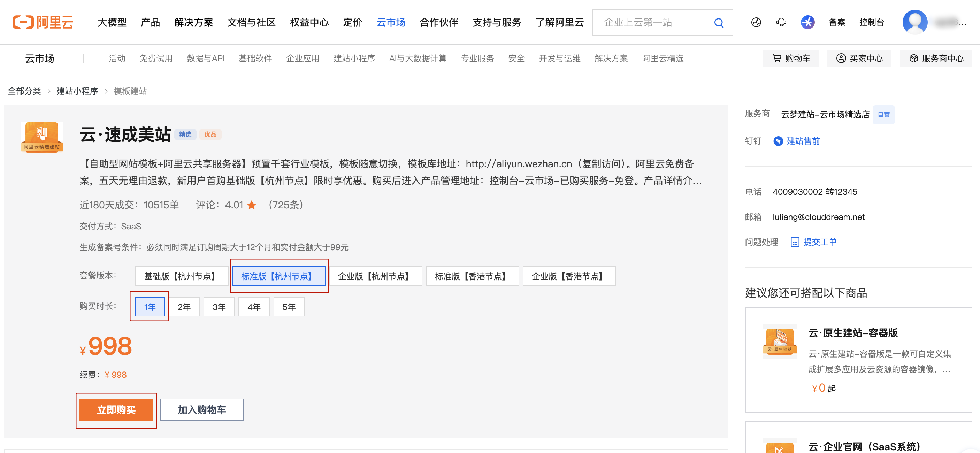Viewport: 980px width, 453px height.
Task: Open 企业应用 marketplace category
Action: 303,59
